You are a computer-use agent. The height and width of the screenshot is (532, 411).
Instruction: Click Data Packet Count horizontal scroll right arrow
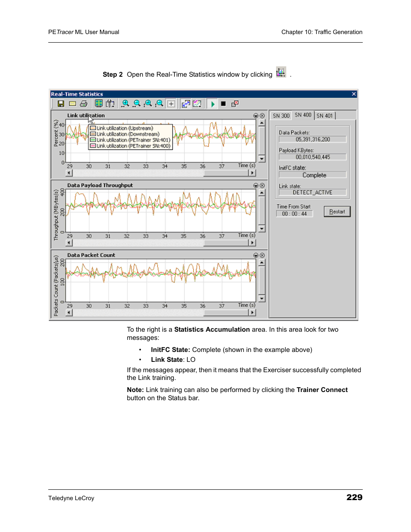[x=252, y=313]
